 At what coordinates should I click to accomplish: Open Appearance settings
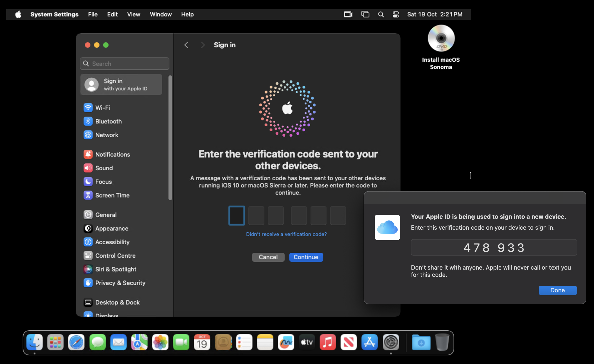coord(112,228)
